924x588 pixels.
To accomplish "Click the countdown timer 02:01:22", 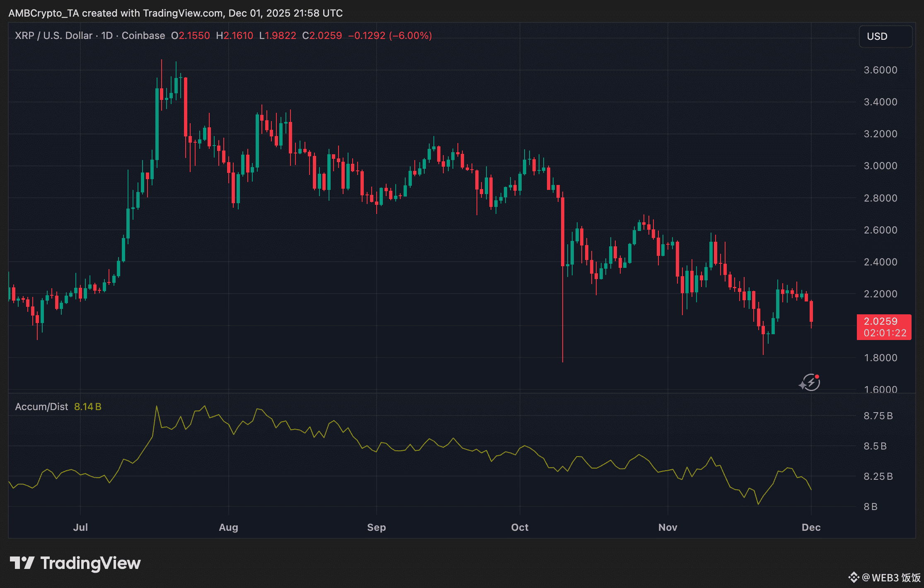I will (885, 332).
